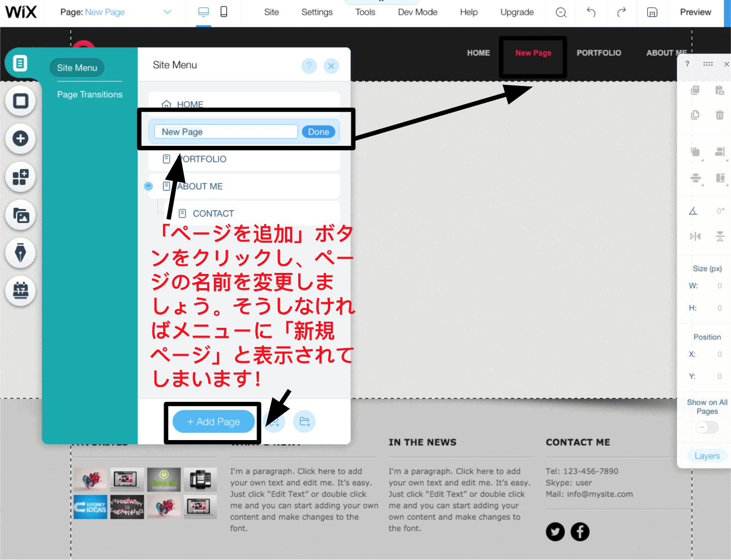This screenshot has width=731, height=560.
Task: Select PORTFOLIO page in Site Menu list
Action: coord(244,159)
